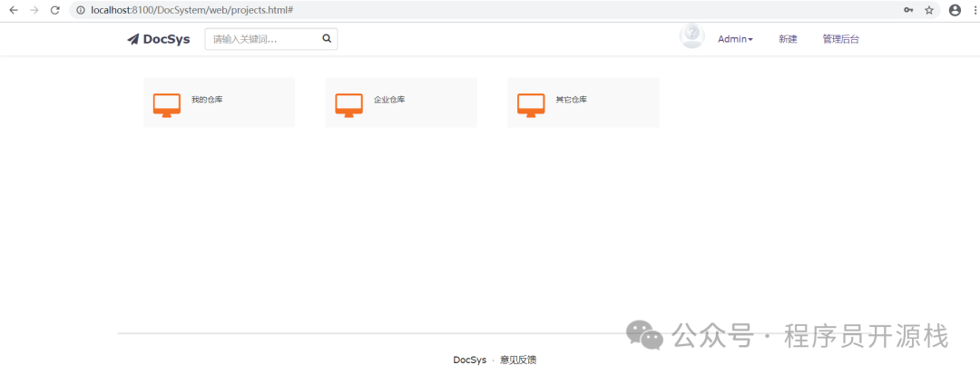View site information in the address bar
This screenshot has width=980, height=375.
point(81,10)
